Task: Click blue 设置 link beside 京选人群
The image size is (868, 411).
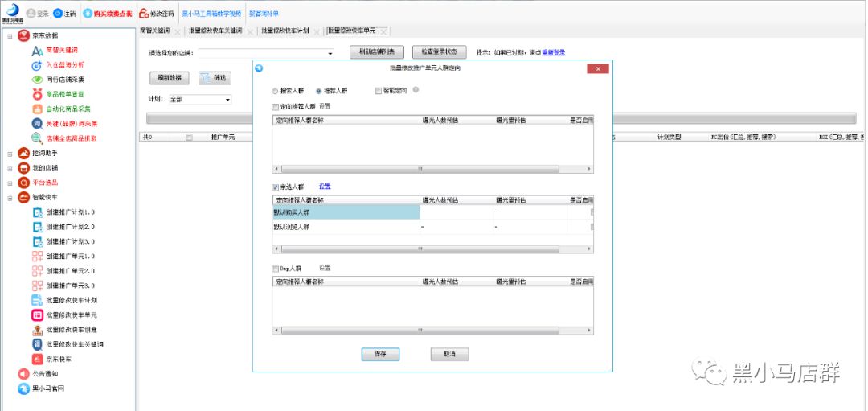Action: click(x=325, y=187)
